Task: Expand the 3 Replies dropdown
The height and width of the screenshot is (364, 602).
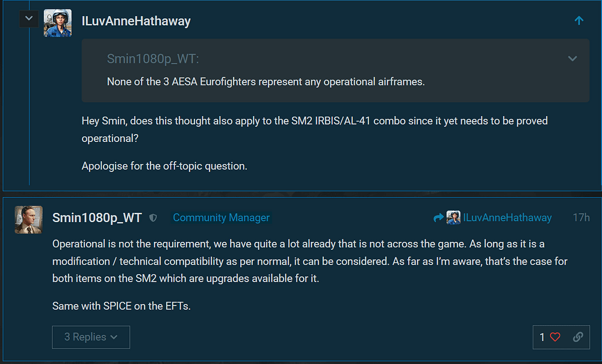Action: coord(91,338)
